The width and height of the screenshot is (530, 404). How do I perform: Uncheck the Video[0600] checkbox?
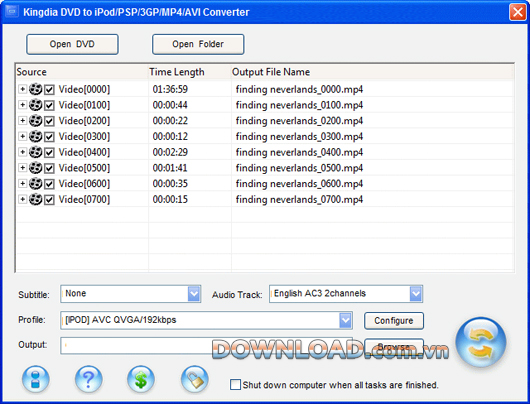point(49,184)
